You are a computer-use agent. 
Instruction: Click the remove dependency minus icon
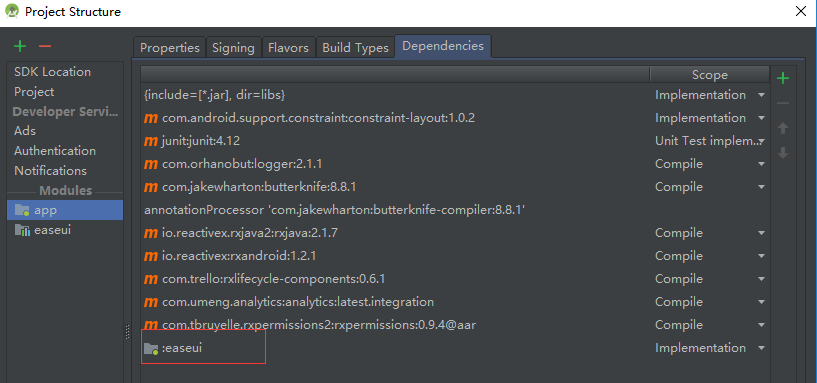[783, 103]
